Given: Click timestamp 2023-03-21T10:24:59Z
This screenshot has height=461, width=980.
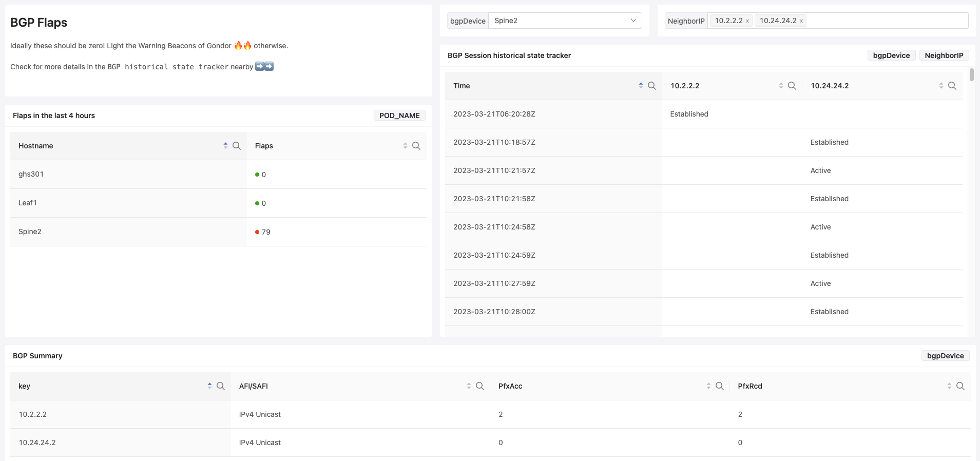Looking at the screenshot, I should [494, 255].
